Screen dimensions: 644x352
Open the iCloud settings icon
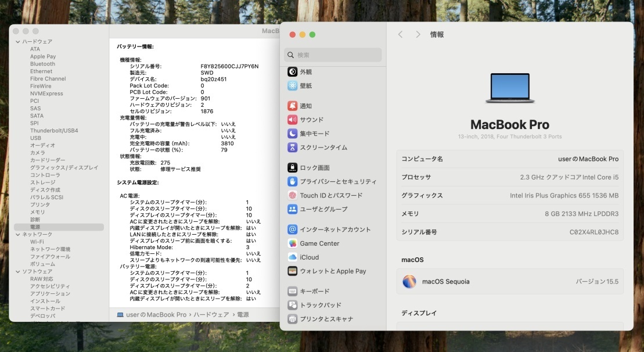pos(293,257)
